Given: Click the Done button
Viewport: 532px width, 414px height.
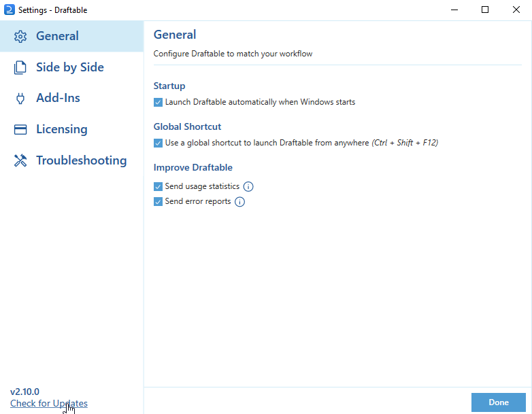Looking at the screenshot, I should (x=499, y=402).
